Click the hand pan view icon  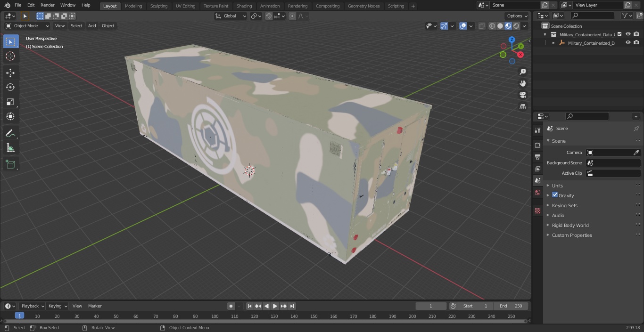pos(522,83)
